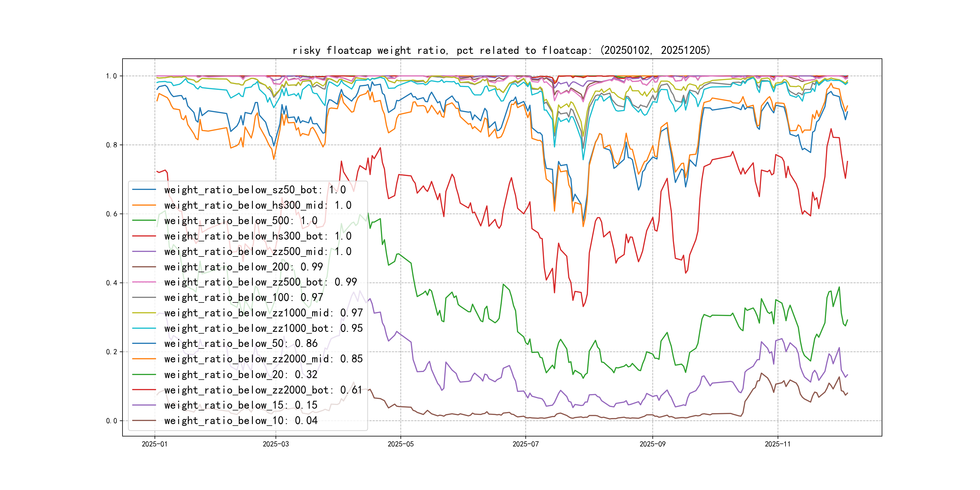The height and width of the screenshot is (490, 980).
Task: Click the cyan swatch for zz1000_bot legend
Action: pos(144,328)
